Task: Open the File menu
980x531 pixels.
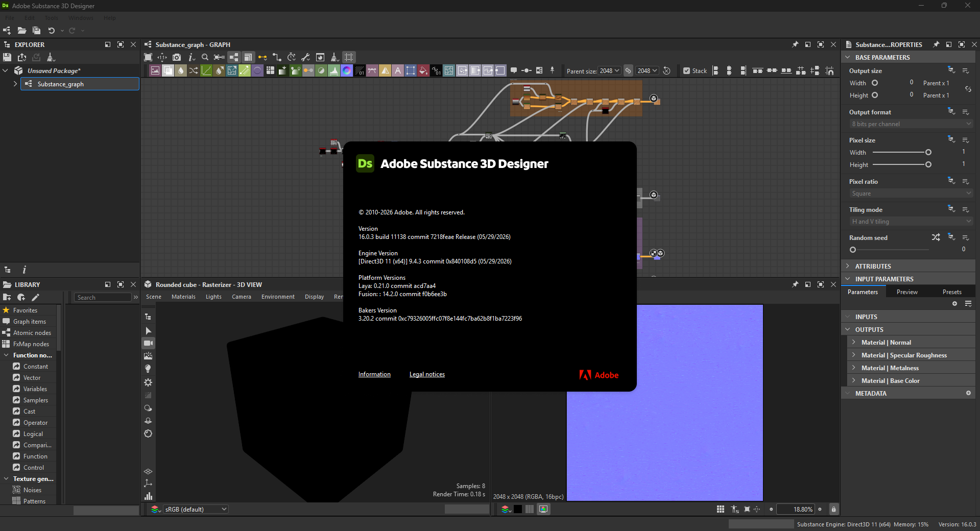Action: 10,18
